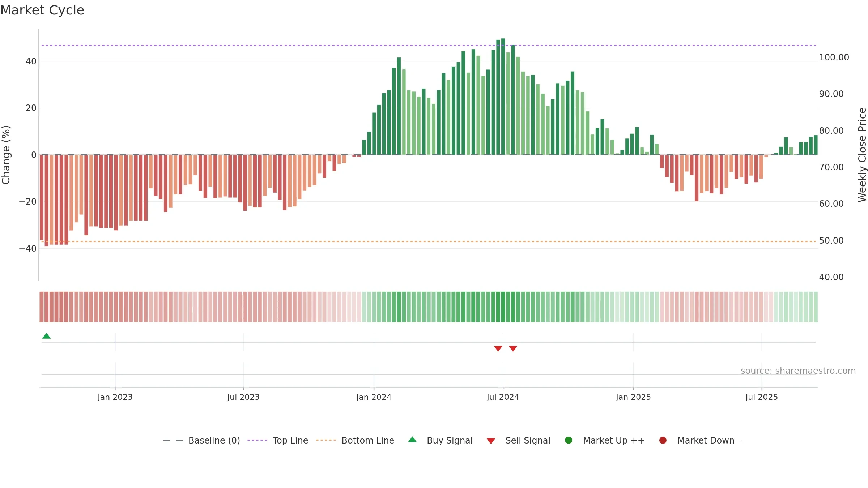This screenshot has width=868, height=488.
Task: Click the Jul 2024 axis label
Action: (x=503, y=397)
